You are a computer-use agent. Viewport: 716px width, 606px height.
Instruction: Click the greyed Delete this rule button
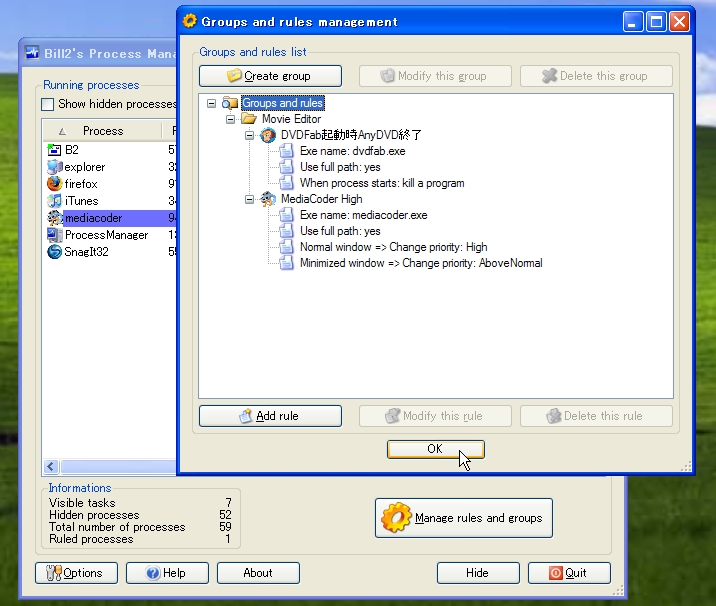pos(596,416)
